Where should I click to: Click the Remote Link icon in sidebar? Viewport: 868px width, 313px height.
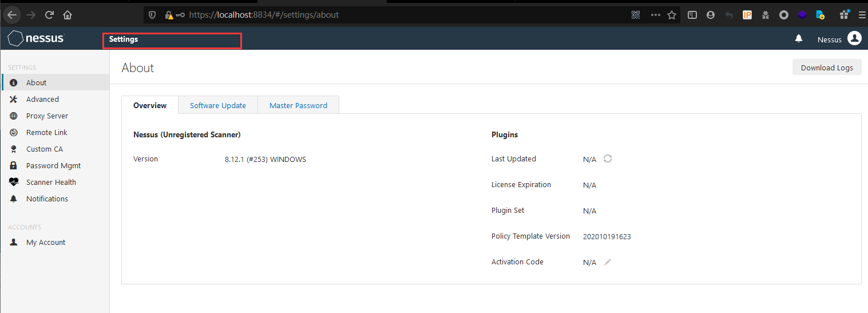click(x=14, y=132)
